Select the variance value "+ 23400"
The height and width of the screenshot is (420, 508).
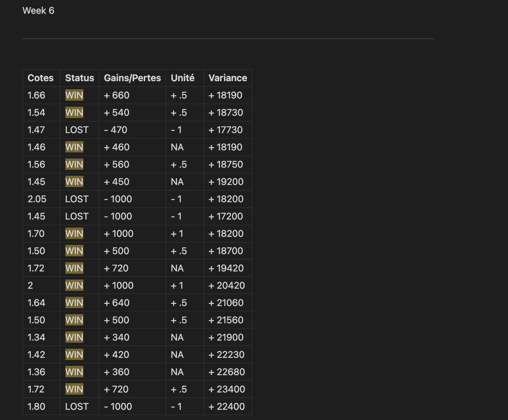click(x=227, y=389)
